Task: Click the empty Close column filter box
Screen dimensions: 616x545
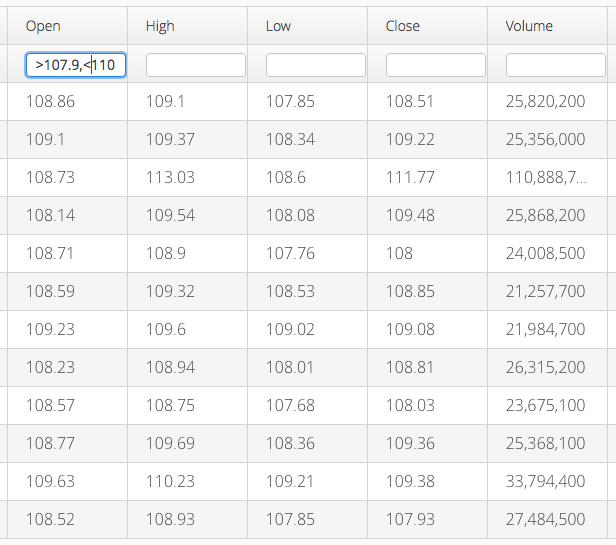Action: pyautogui.click(x=436, y=65)
